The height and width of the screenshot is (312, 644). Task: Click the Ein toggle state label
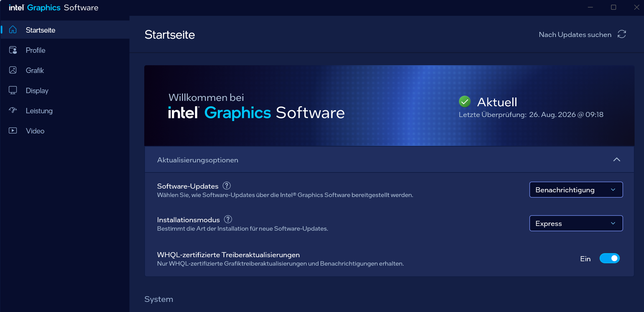(x=585, y=259)
